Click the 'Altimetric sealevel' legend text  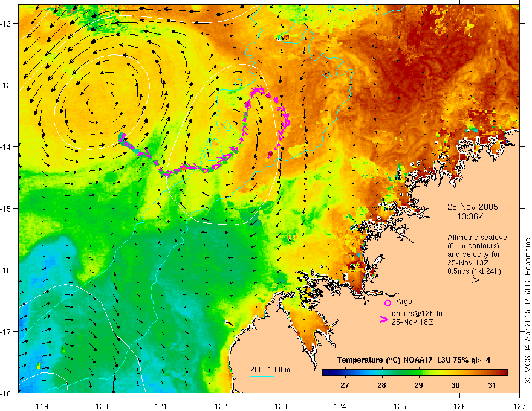click(x=478, y=238)
